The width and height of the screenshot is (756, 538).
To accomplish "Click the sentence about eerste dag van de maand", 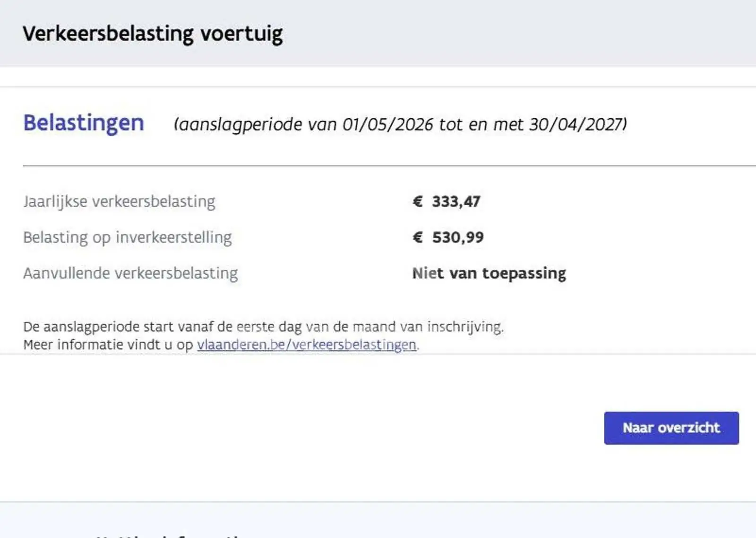I will pos(263,327).
